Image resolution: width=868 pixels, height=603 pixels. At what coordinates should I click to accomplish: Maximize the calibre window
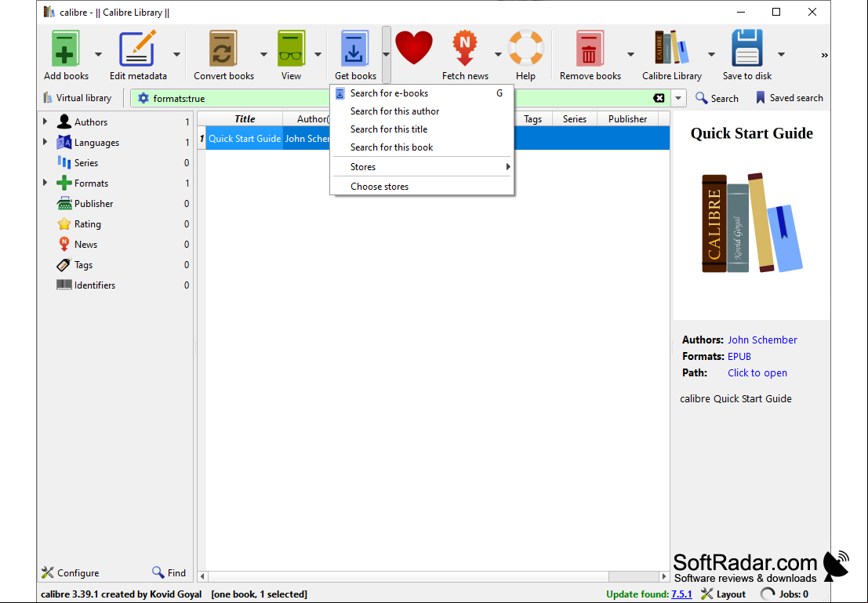click(776, 13)
